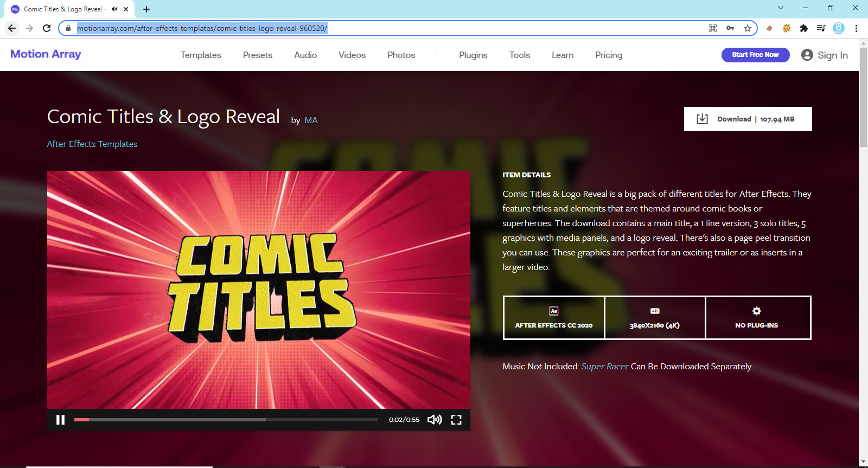Open the Audio menu
Screen dimensions: 868x468
(x=305, y=55)
